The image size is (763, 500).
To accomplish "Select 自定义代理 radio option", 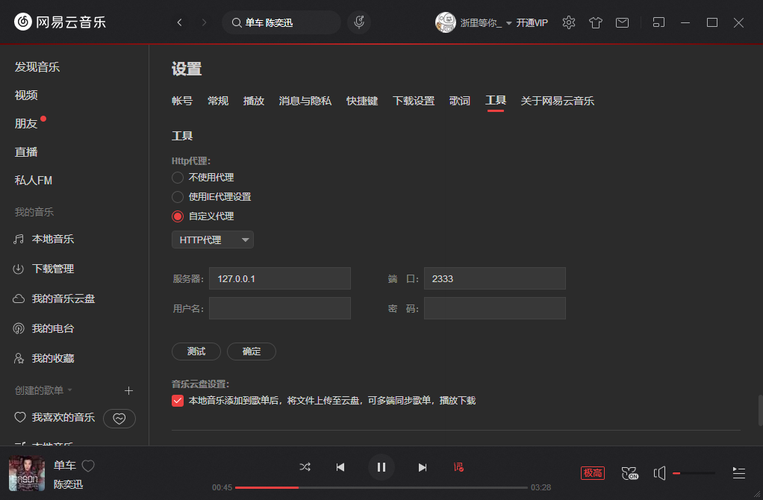I will [x=178, y=216].
